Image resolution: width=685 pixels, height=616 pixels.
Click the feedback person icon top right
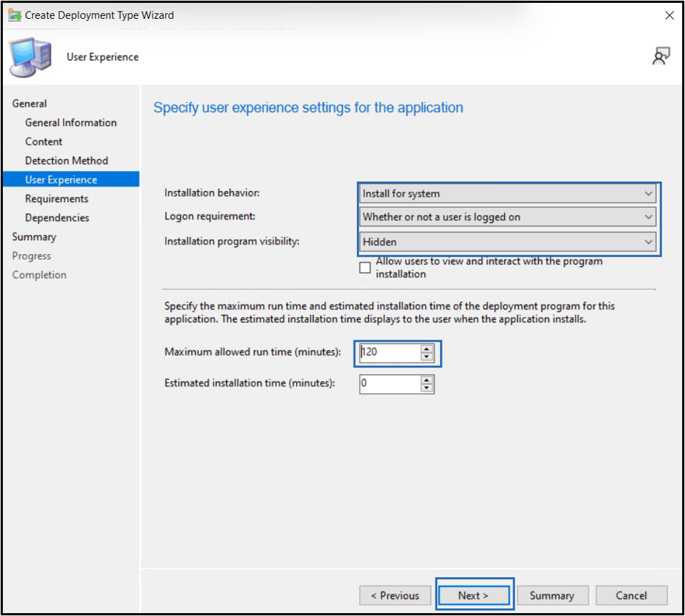click(x=660, y=56)
